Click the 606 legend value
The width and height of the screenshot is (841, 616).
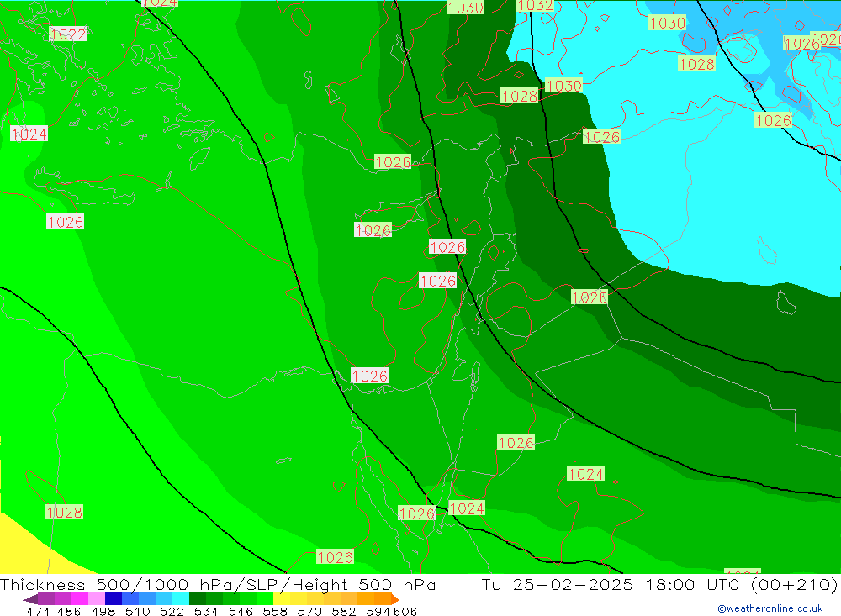tap(405, 611)
